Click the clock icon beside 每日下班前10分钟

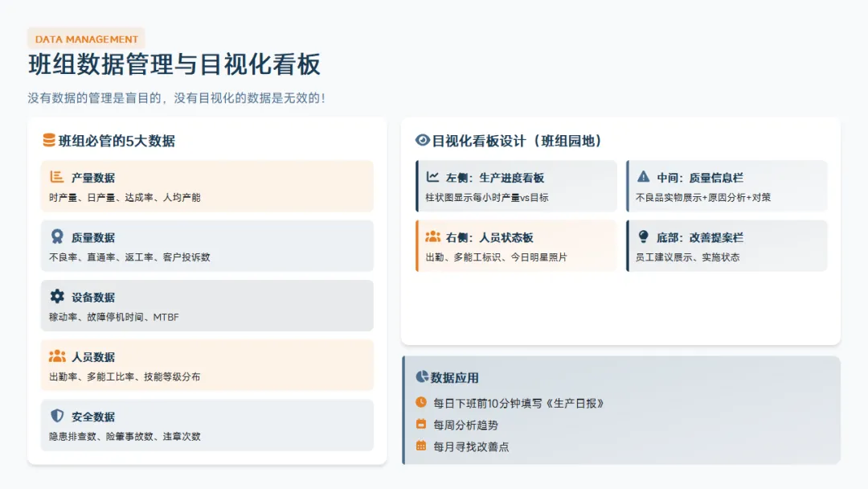pyautogui.click(x=421, y=402)
